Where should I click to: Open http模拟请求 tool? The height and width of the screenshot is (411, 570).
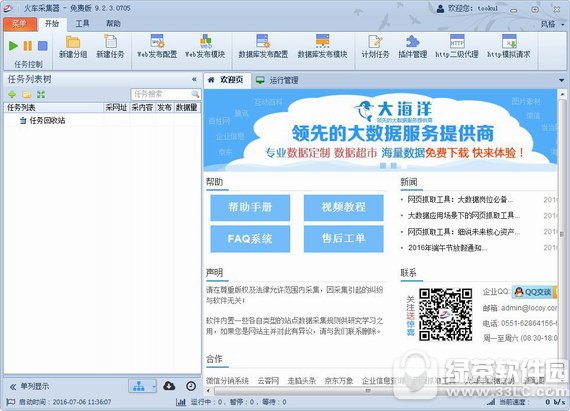509,47
